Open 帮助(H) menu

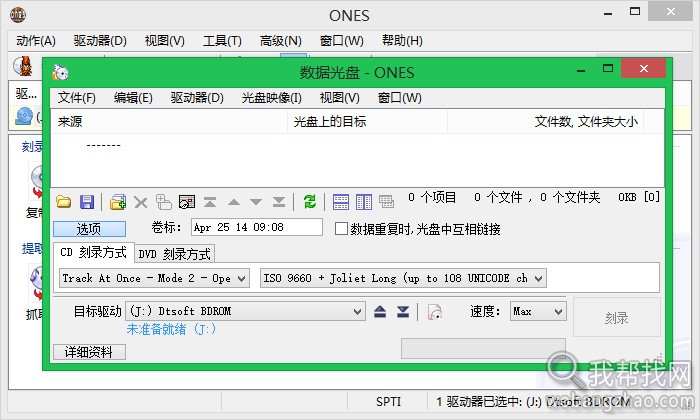coord(402,41)
